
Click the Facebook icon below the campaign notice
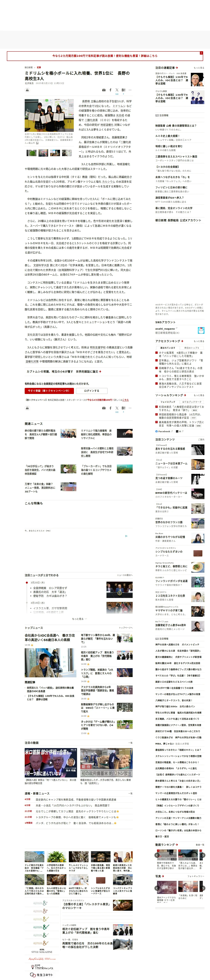(111, 408)
